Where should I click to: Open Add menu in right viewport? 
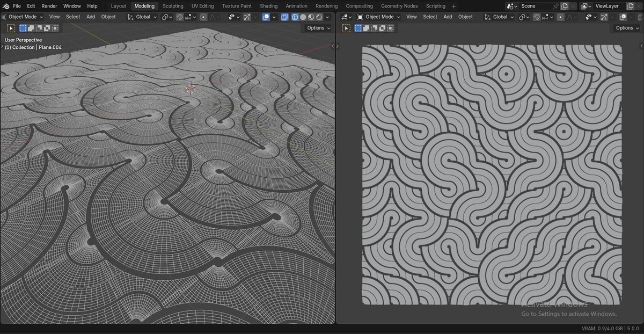point(448,17)
